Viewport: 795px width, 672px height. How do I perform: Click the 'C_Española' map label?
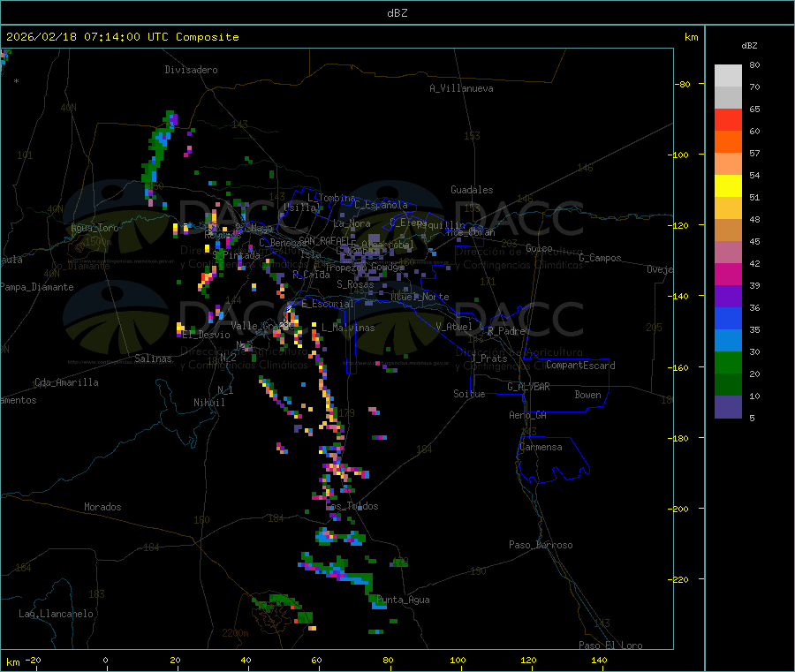[381, 205]
